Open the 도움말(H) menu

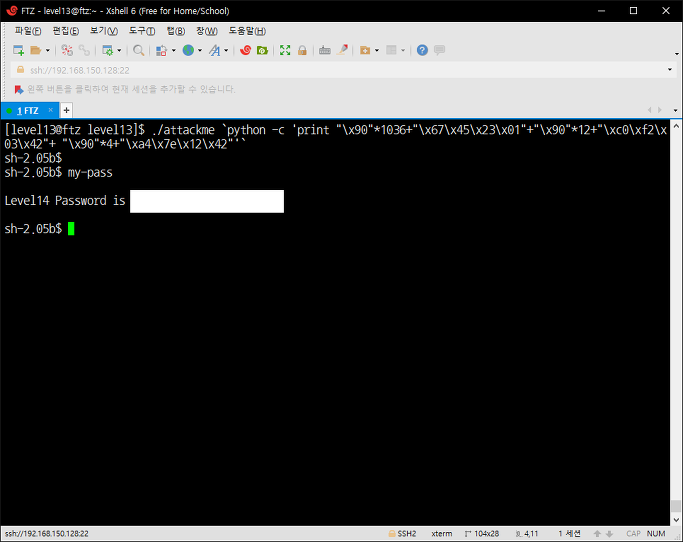coord(247,31)
